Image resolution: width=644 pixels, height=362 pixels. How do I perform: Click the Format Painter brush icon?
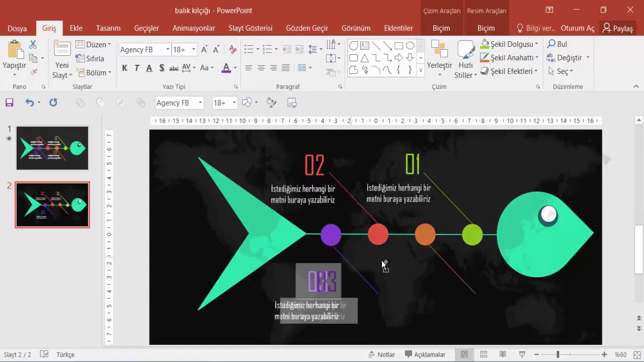coord(34,72)
